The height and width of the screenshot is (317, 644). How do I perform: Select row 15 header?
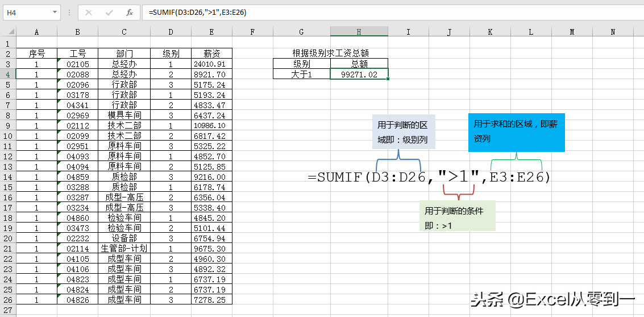[x=8, y=187]
